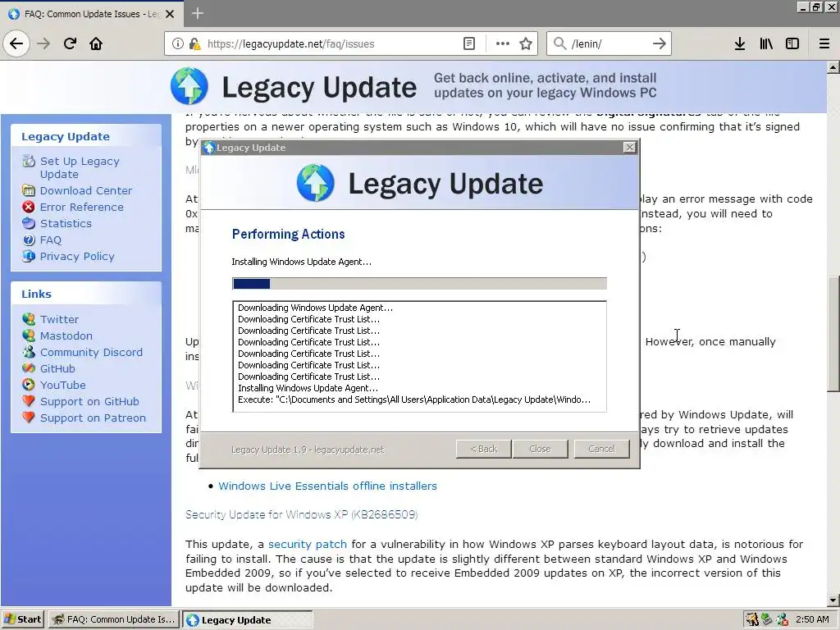Viewport: 840px width, 630px height.
Task: Close the Legacy Update dialog with X
Action: pos(630,148)
